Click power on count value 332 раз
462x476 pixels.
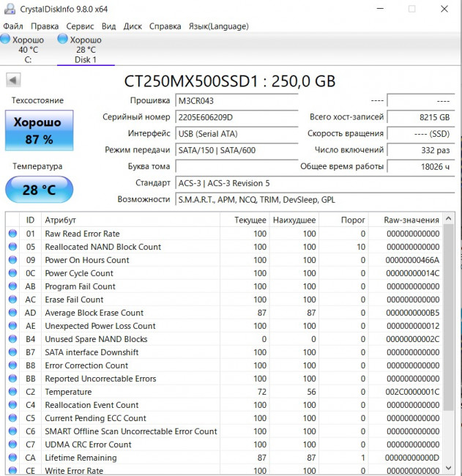[x=421, y=150]
